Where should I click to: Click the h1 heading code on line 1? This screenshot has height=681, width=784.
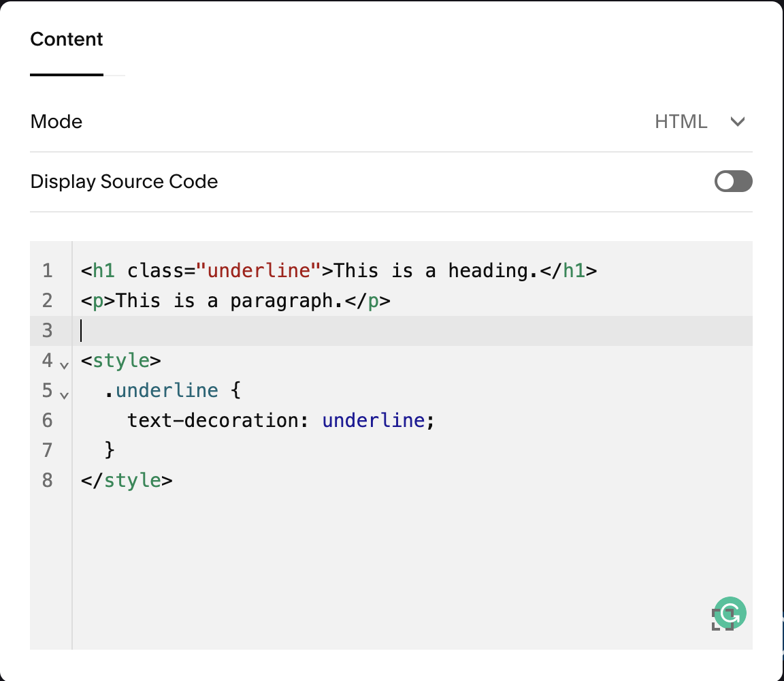[x=338, y=271]
